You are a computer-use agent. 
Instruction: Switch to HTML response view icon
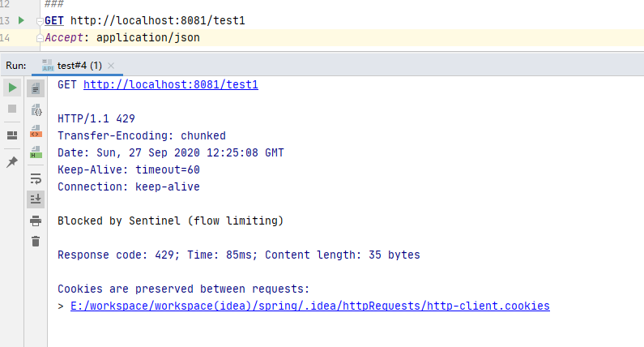click(x=36, y=152)
